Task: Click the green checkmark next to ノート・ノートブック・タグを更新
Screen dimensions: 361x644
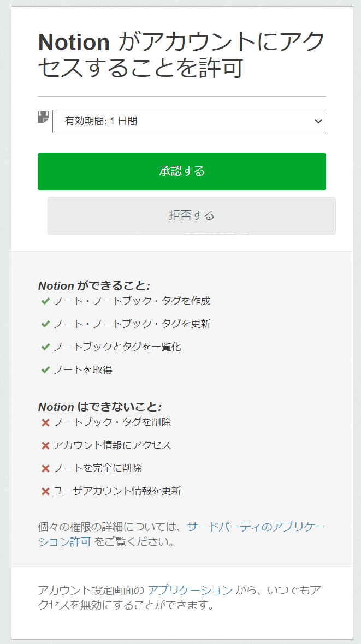Action: coord(45,325)
